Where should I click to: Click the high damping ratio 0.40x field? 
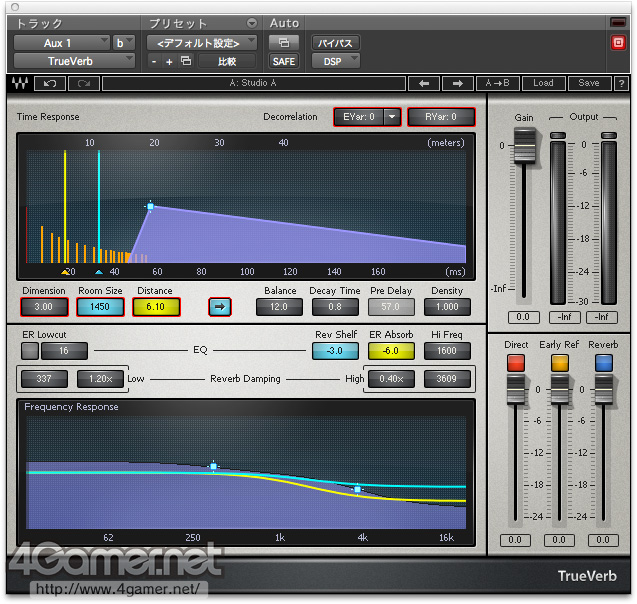pos(391,379)
